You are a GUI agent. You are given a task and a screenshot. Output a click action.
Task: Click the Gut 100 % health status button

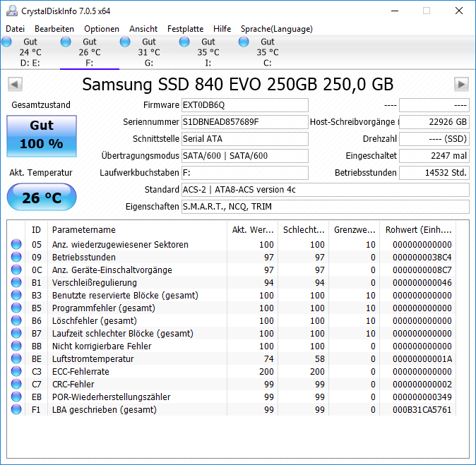[42, 136]
